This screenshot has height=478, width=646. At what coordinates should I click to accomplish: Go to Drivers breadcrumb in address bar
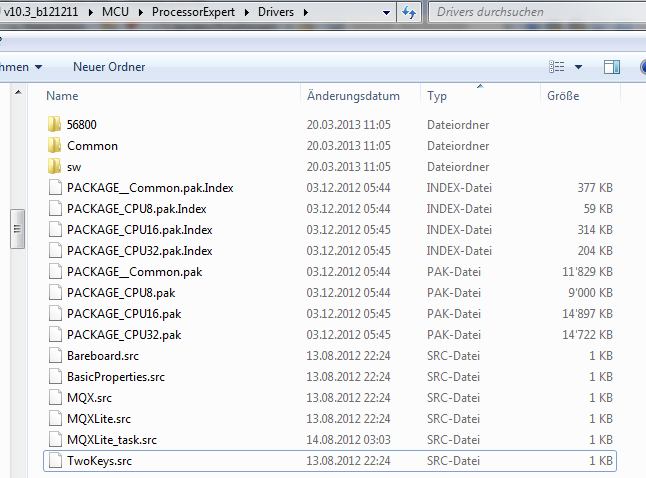[x=276, y=12]
